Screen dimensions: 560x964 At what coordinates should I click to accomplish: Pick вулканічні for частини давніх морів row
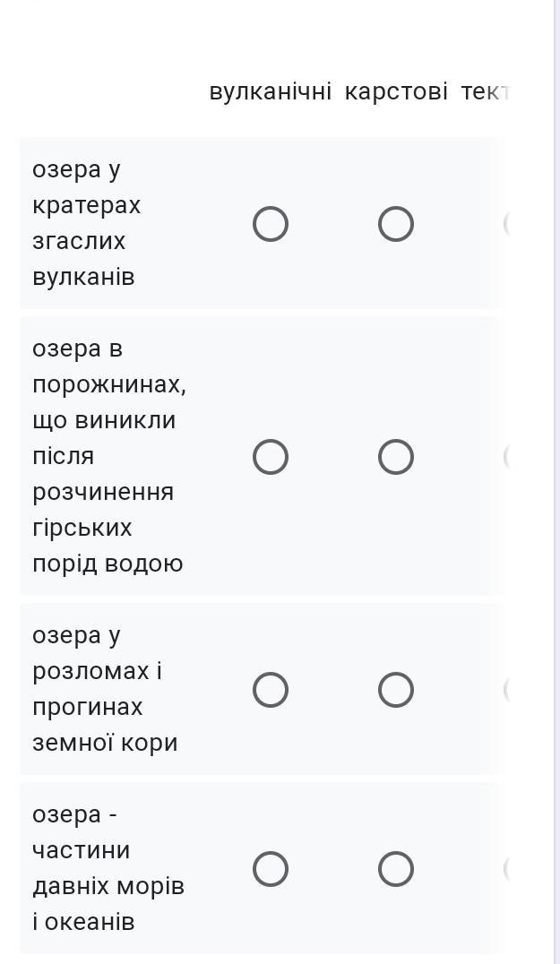[x=271, y=869]
